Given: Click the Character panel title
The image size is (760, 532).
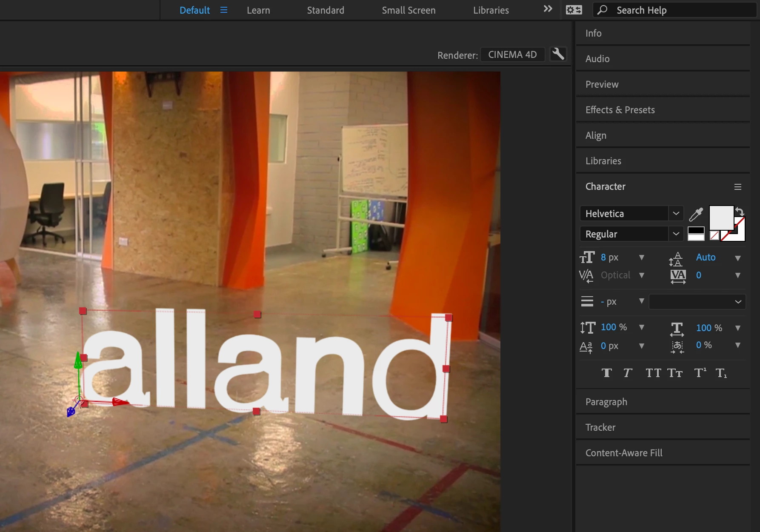Looking at the screenshot, I should coord(605,186).
